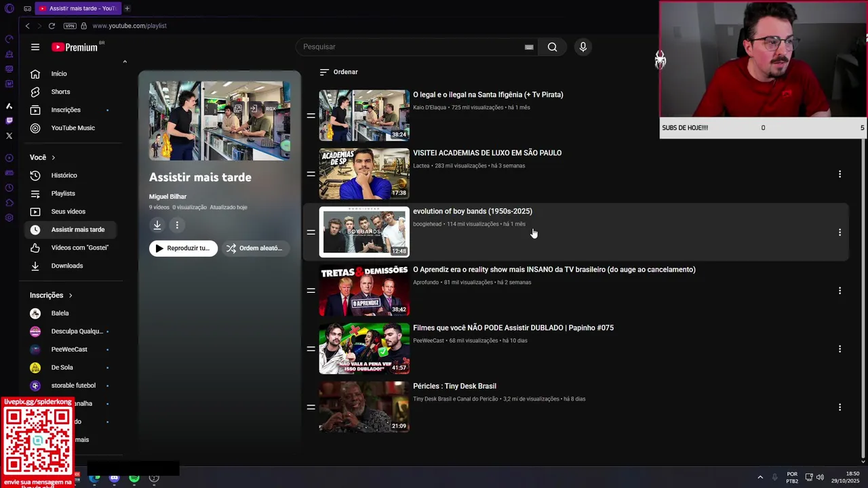Download the playlist with the download icon
Image resolution: width=868 pixels, height=488 pixels.
point(157,225)
